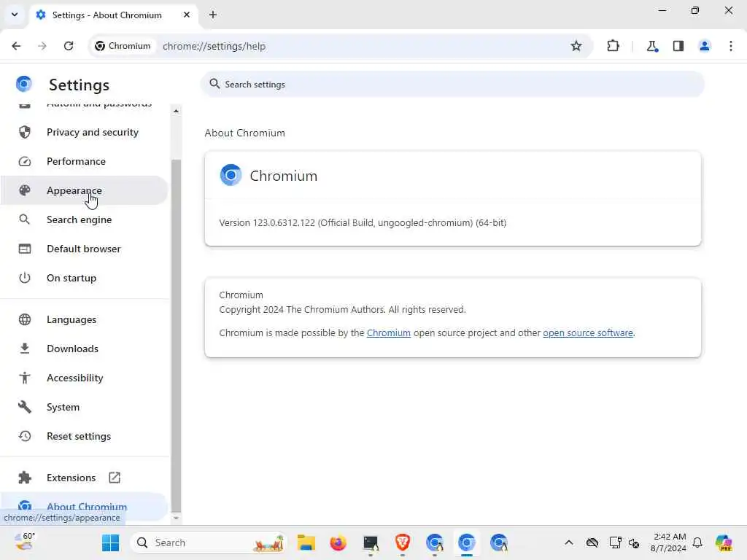Open Extensions in sidebar

coord(84,478)
